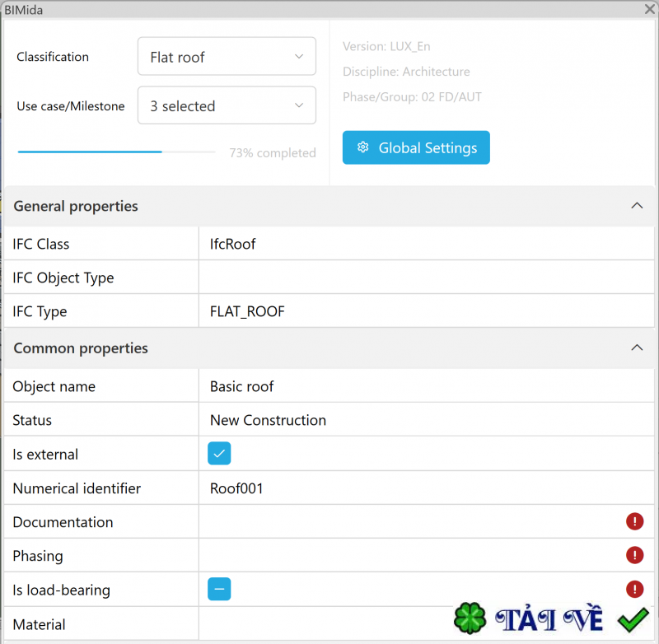Click the error indicator beside Phasing
This screenshot has height=644, width=659.
pyautogui.click(x=634, y=555)
